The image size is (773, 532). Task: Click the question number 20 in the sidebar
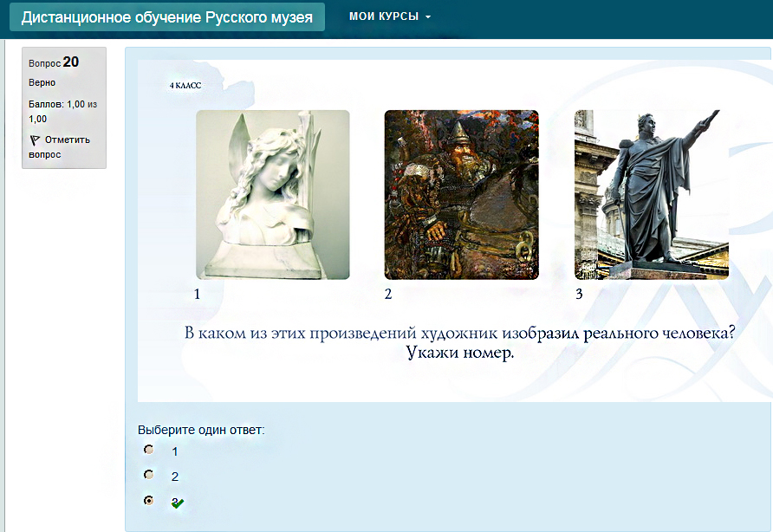point(71,62)
